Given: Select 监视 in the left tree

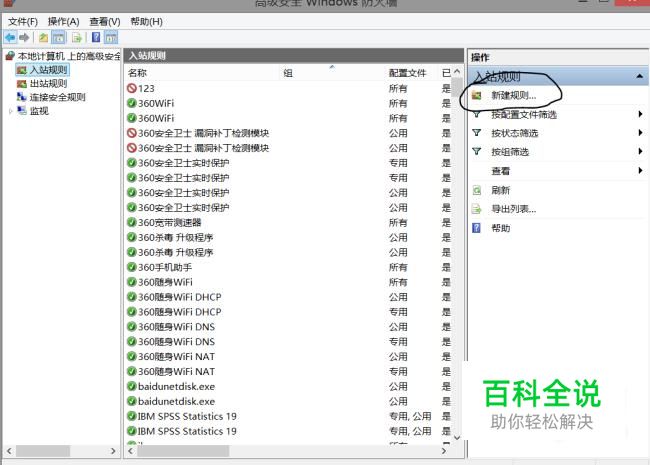Looking at the screenshot, I should click(39, 111).
